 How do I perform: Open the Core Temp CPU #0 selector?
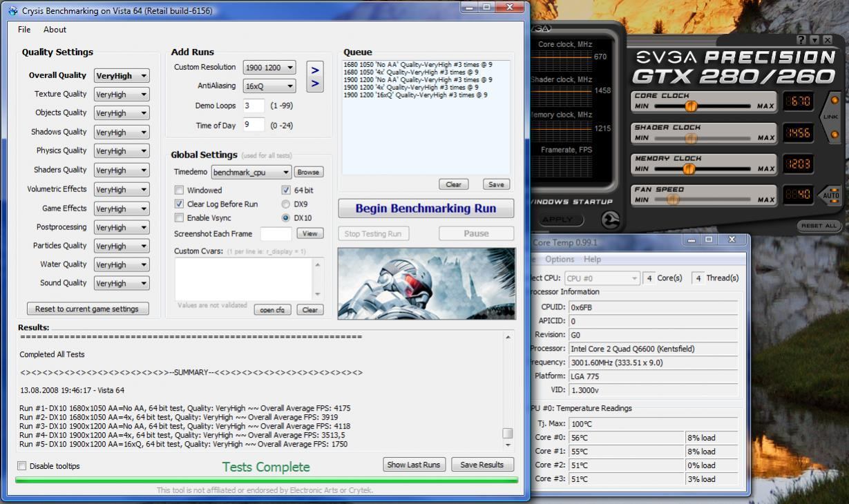click(x=602, y=278)
